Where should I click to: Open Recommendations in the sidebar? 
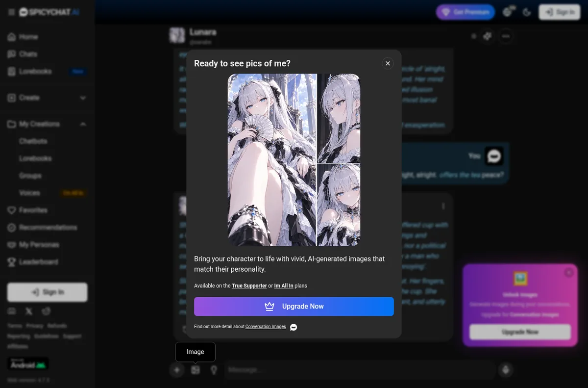click(x=47, y=228)
